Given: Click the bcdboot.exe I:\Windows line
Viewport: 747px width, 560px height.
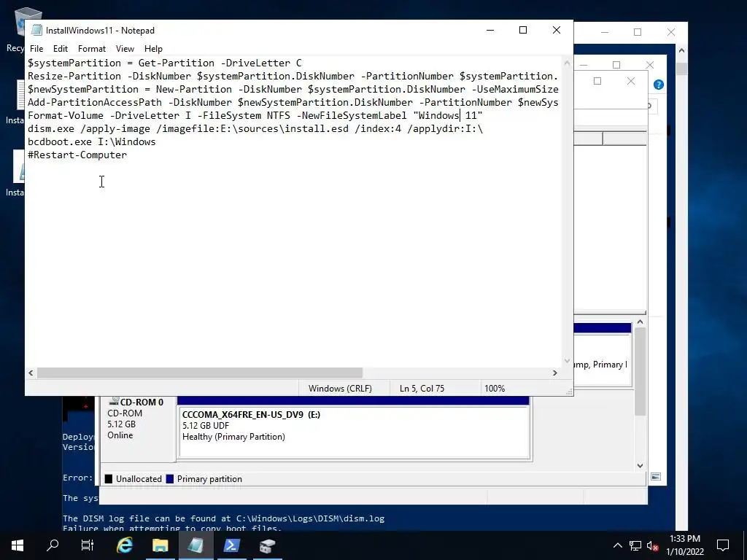Looking at the screenshot, I should pyautogui.click(x=91, y=141).
